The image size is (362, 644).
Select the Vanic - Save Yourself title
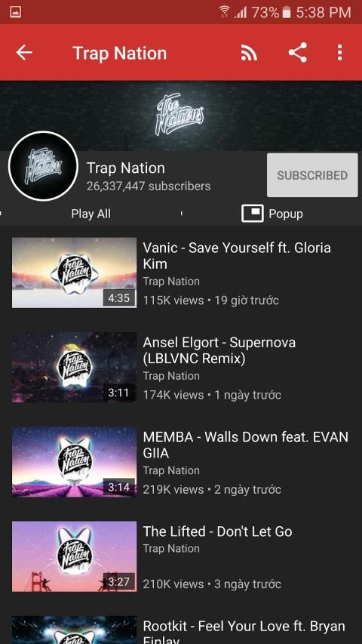click(x=237, y=255)
